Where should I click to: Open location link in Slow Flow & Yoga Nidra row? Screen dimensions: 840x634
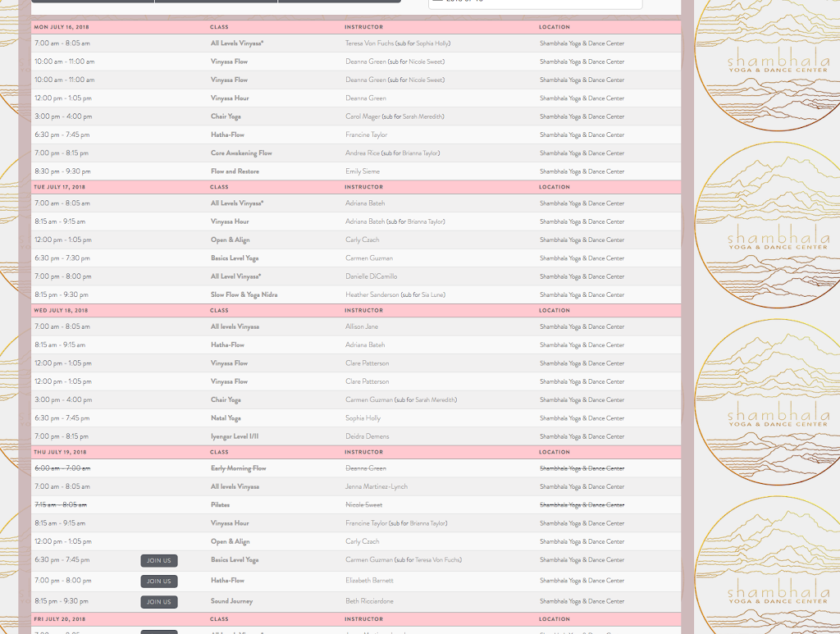pos(582,294)
